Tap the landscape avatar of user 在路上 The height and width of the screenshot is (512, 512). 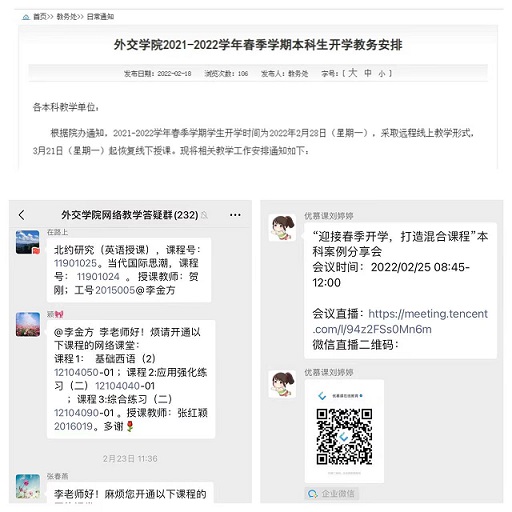tap(28, 242)
